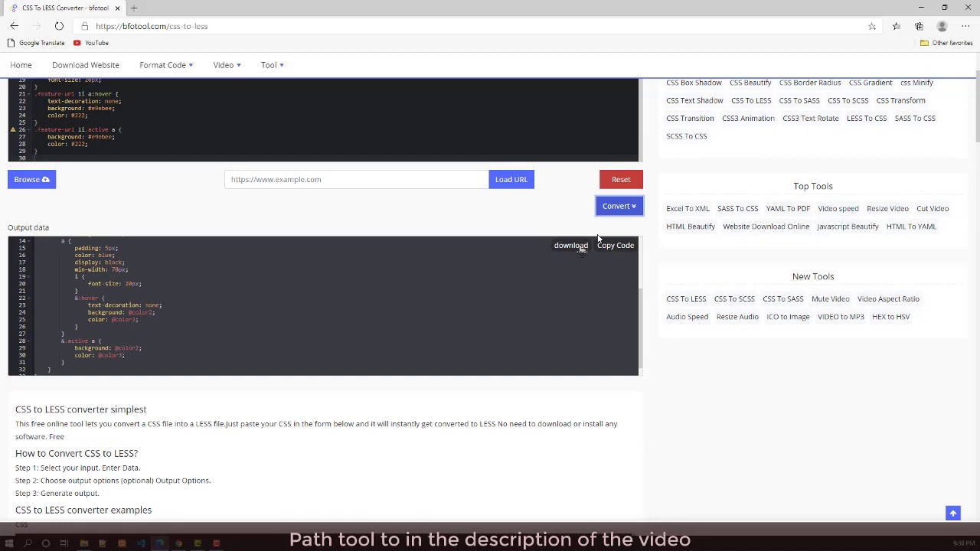Expand Format Code dropdown menu

pyautogui.click(x=166, y=65)
